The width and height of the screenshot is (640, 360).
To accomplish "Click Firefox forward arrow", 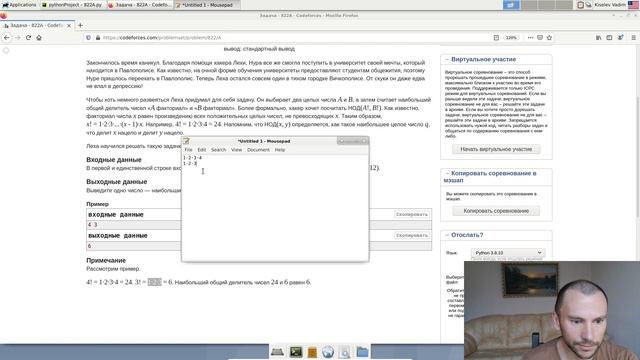I will point(18,38).
